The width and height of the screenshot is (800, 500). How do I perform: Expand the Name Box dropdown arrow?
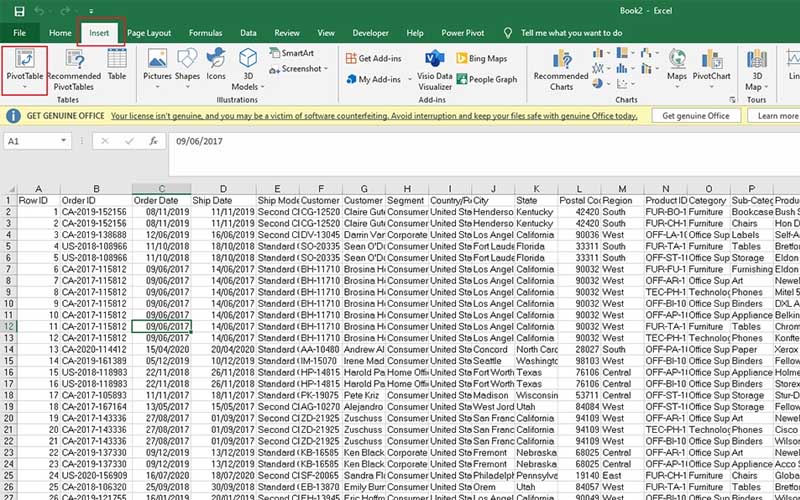click(x=63, y=141)
